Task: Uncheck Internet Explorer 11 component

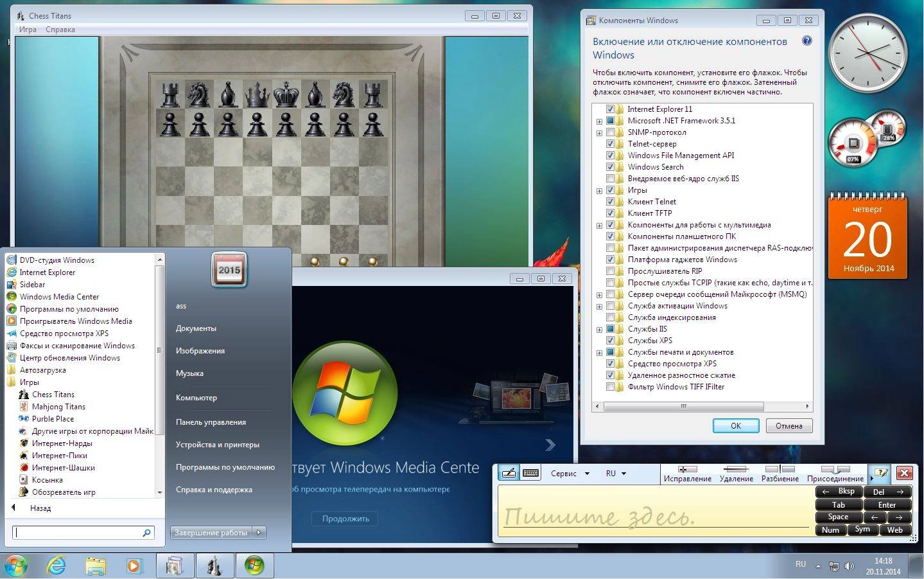Action: (x=610, y=109)
